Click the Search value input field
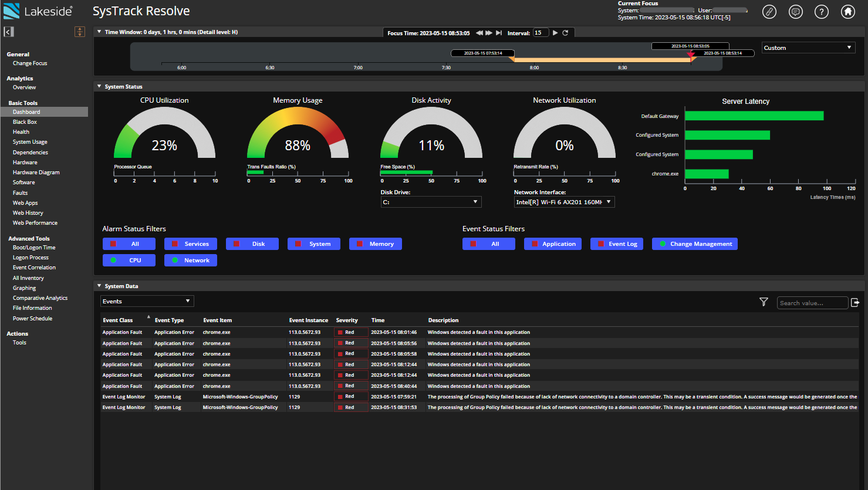The height and width of the screenshot is (490, 868). pyautogui.click(x=813, y=303)
